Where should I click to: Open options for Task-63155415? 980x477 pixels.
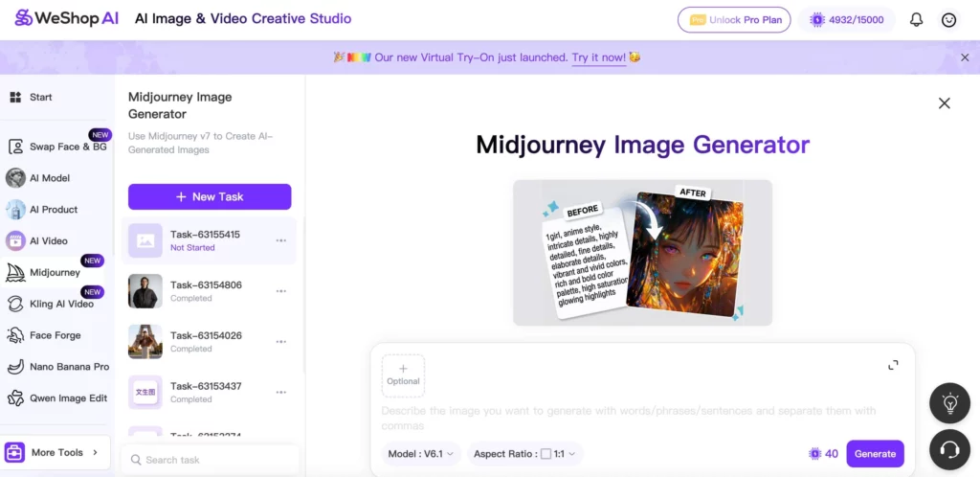click(281, 240)
